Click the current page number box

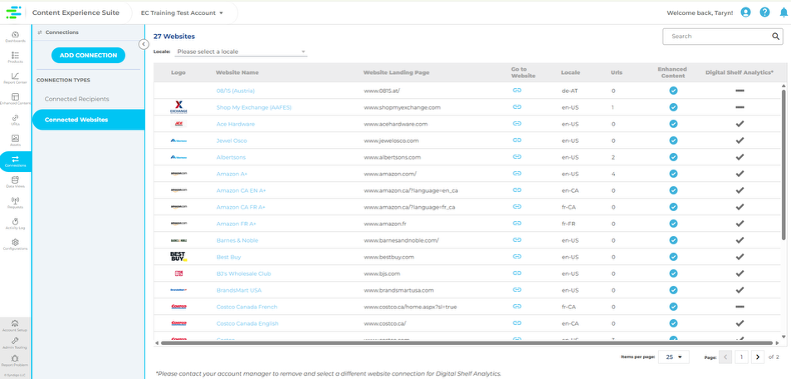741,357
